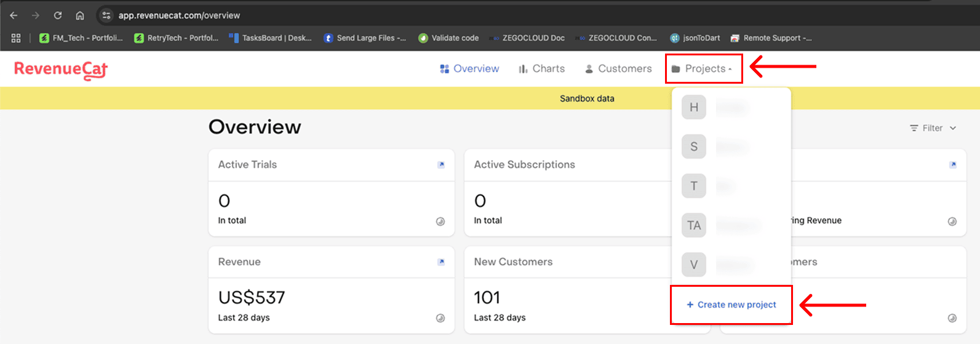Switch to the Customers tab
This screenshot has height=344, width=980.
[618, 69]
